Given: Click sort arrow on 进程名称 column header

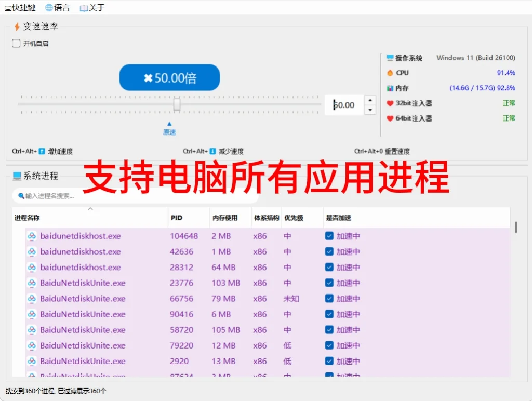Looking at the screenshot, I should (91, 209).
